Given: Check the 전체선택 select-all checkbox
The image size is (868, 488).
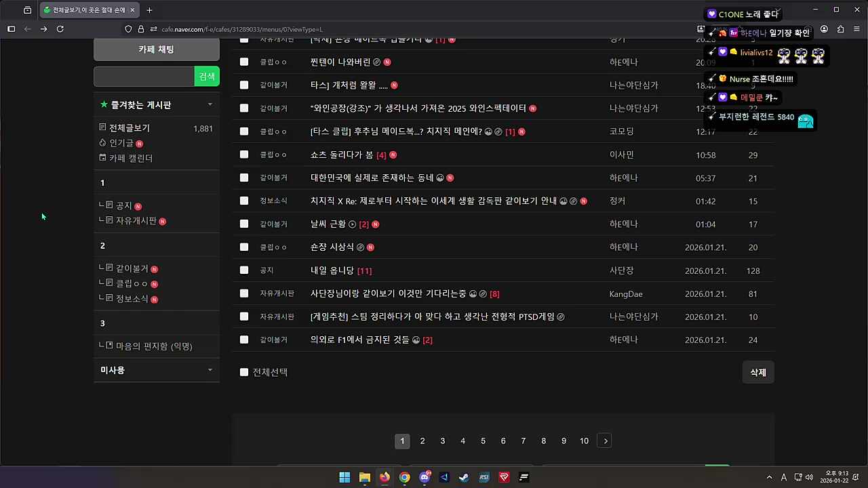Looking at the screenshot, I should [244, 372].
